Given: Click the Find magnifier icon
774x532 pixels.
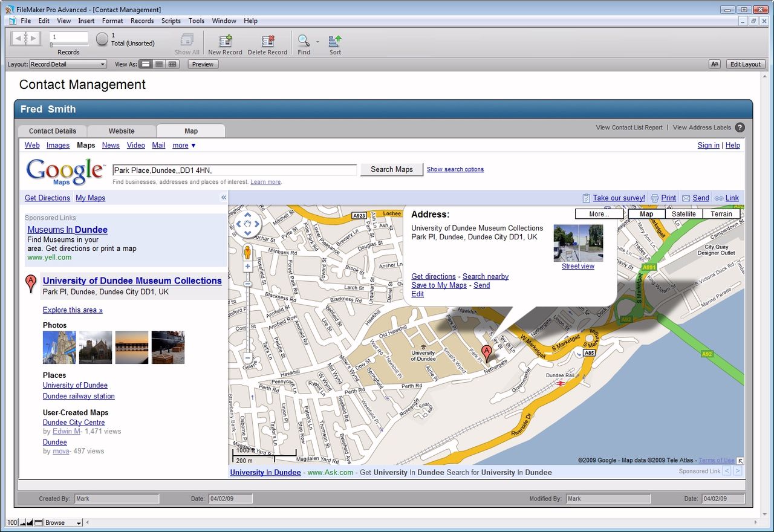Looking at the screenshot, I should coord(304,41).
